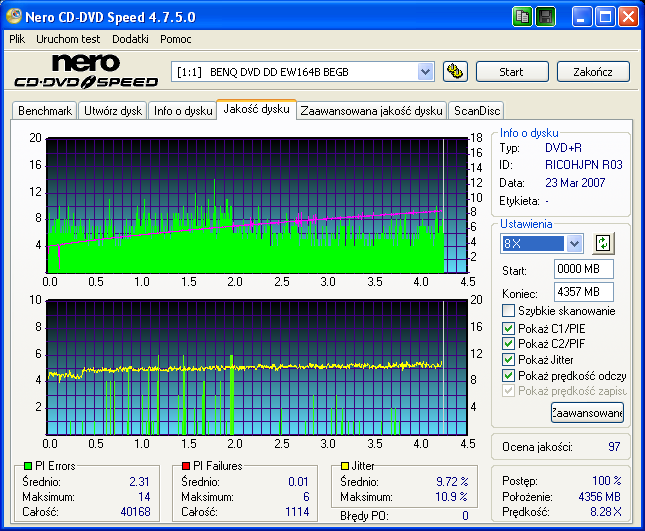Click the PI Errors upper graph
The width and height of the screenshot is (645, 531).
(257, 205)
